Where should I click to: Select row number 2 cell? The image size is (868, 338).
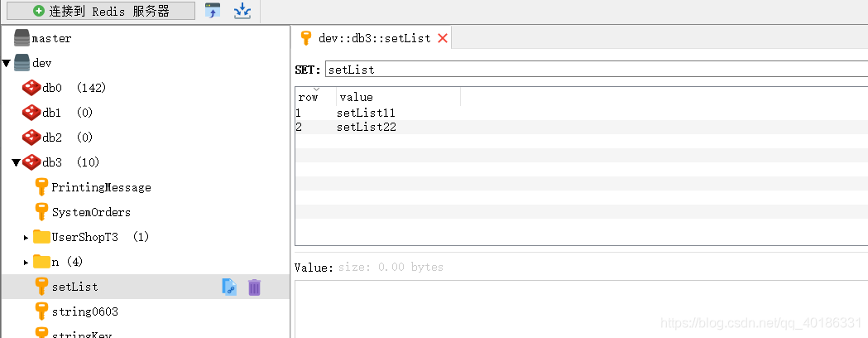point(299,128)
